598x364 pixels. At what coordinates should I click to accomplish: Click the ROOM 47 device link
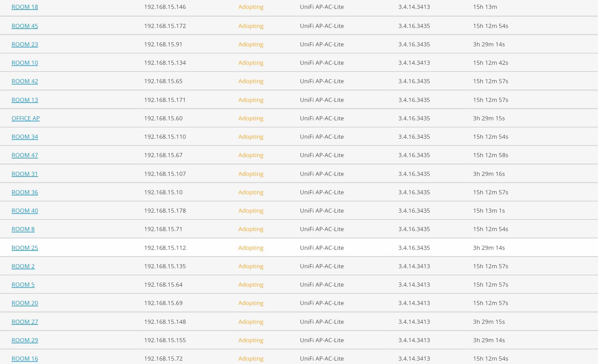click(25, 155)
